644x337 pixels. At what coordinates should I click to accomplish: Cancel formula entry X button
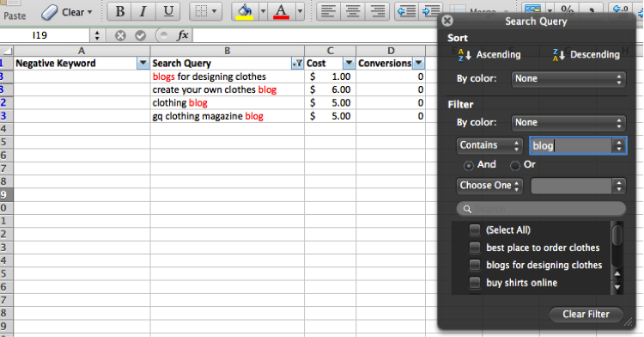120,36
